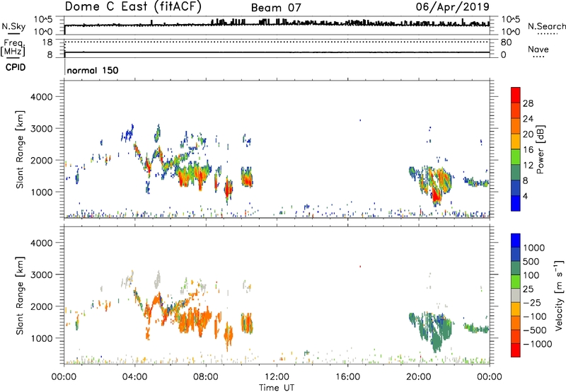
Task: Click the 16:00 time axis tick label
Action: click(x=347, y=377)
